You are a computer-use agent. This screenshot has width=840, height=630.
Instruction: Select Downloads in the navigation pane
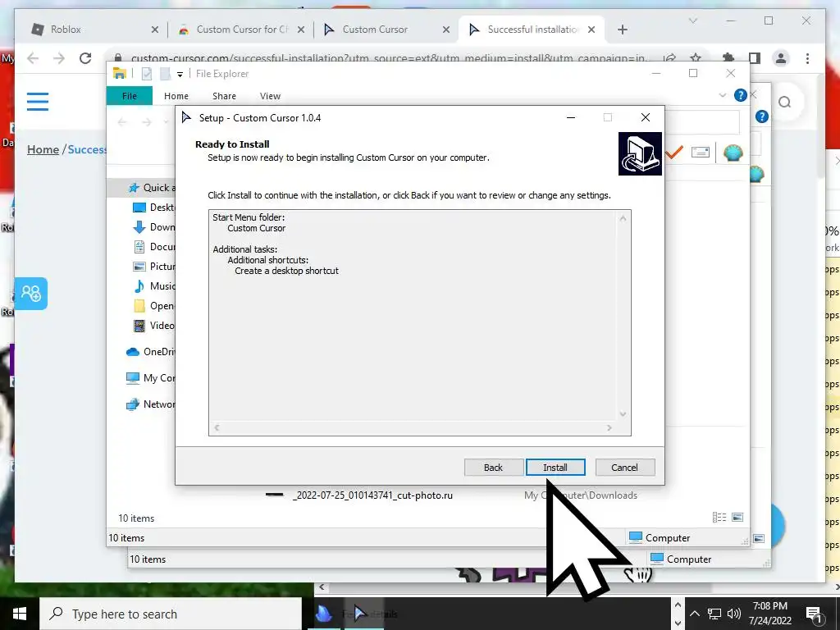point(153,227)
